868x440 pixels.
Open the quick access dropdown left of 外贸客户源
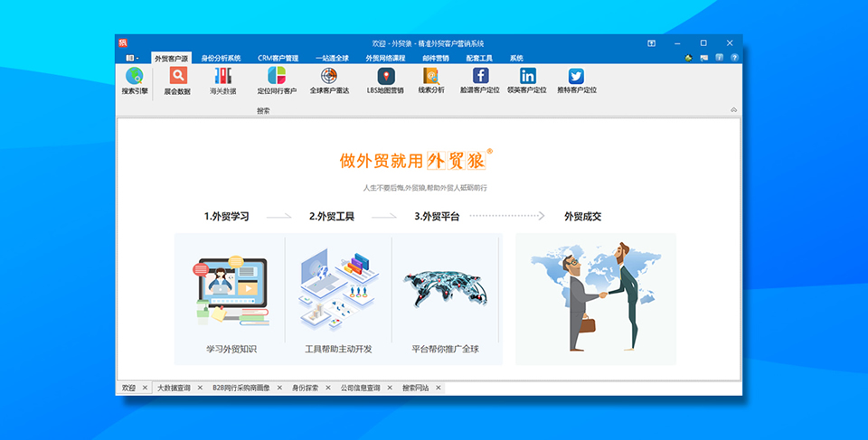point(132,58)
